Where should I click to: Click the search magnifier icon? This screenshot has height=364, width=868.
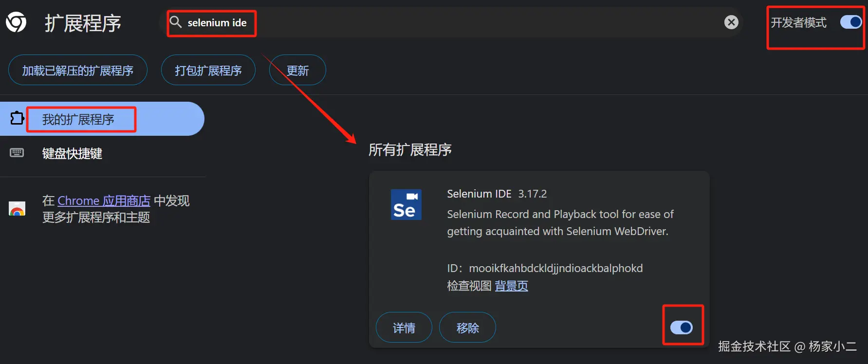coord(175,22)
